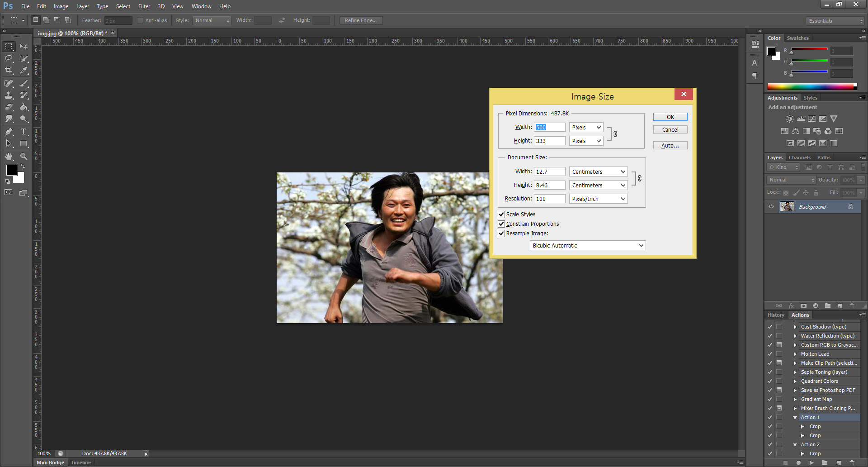Viewport: 868px width, 467px height.
Task: Open the Bicubic Automatic resample dropdown
Action: coord(587,246)
